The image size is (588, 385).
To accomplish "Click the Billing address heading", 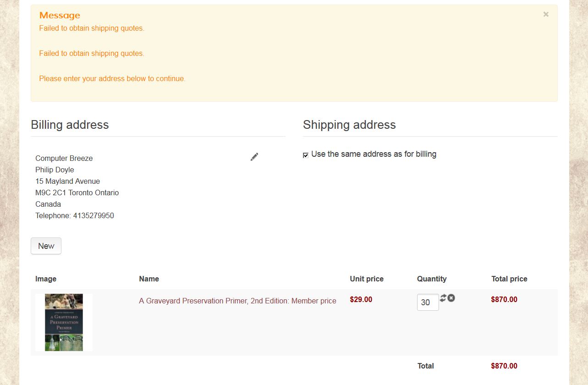I will [x=70, y=125].
